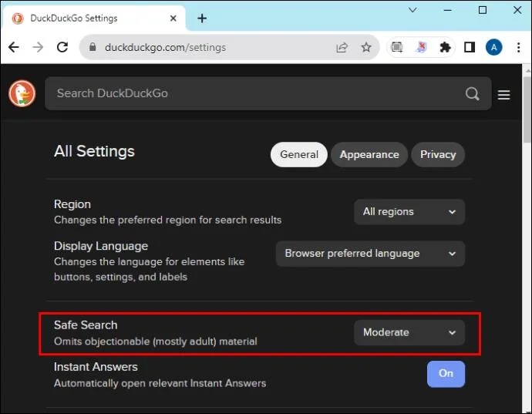Open the DuckDuckGo hamburger menu
Image resolution: width=532 pixels, height=414 pixels.
tap(503, 95)
